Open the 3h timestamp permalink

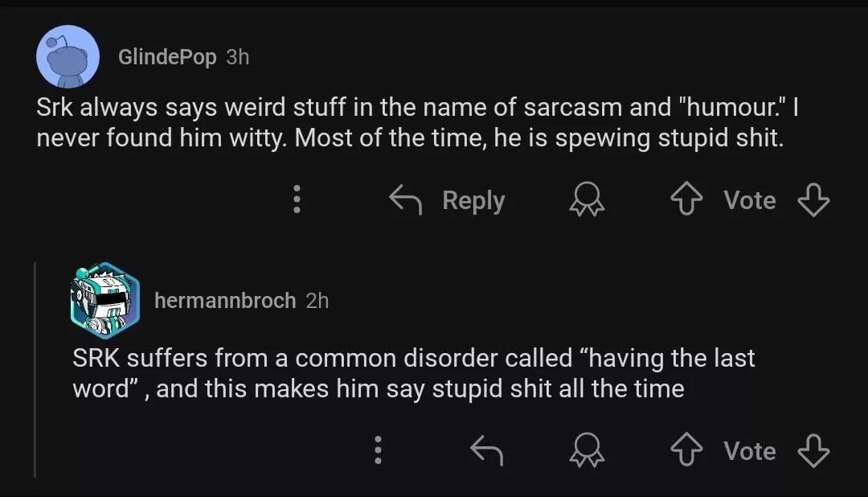pos(238,57)
